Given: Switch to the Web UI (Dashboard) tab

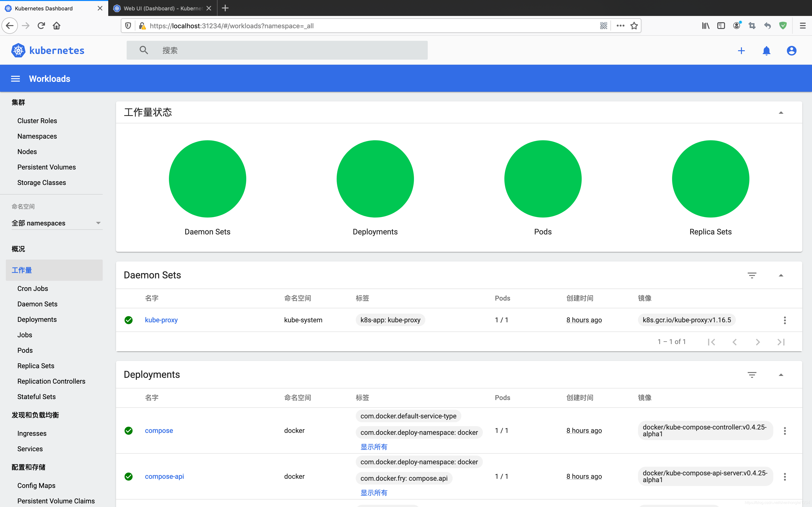Looking at the screenshot, I should pos(162,8).
